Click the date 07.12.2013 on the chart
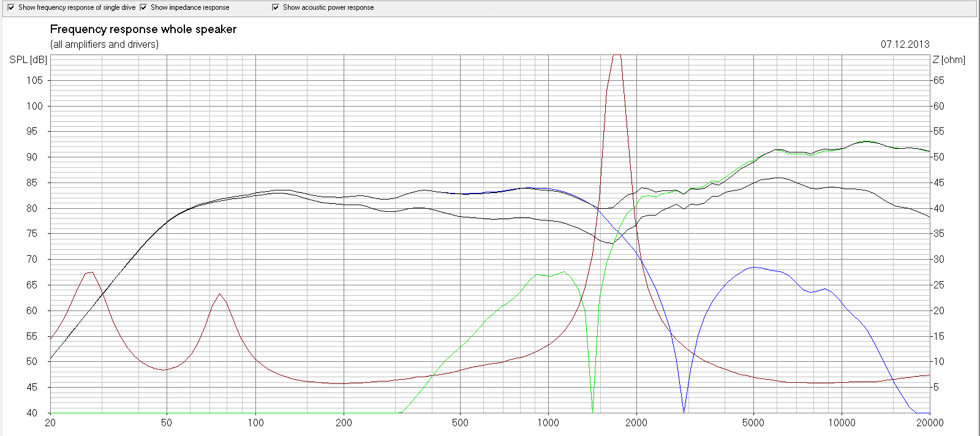The image size is (980, 436). 905,44
